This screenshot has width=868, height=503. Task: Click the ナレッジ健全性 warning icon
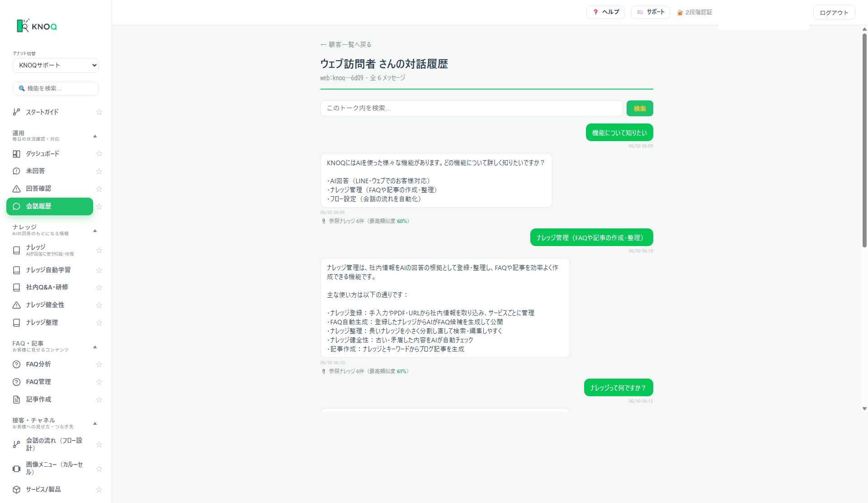(x=16, y=305)
